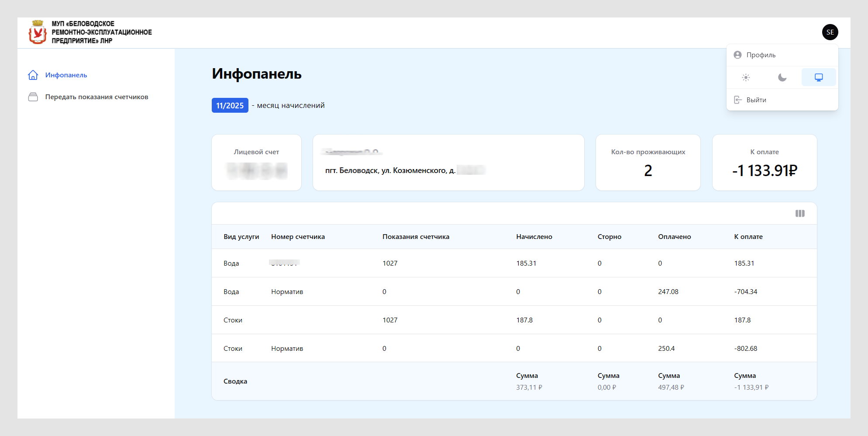Switch to light theme with the sun icon
The height and width of the screenshot is (436, 868).
(x=746, y=77)
